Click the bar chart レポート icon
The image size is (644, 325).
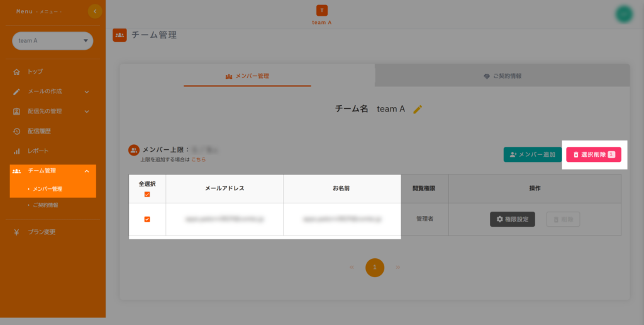(17, 151)
